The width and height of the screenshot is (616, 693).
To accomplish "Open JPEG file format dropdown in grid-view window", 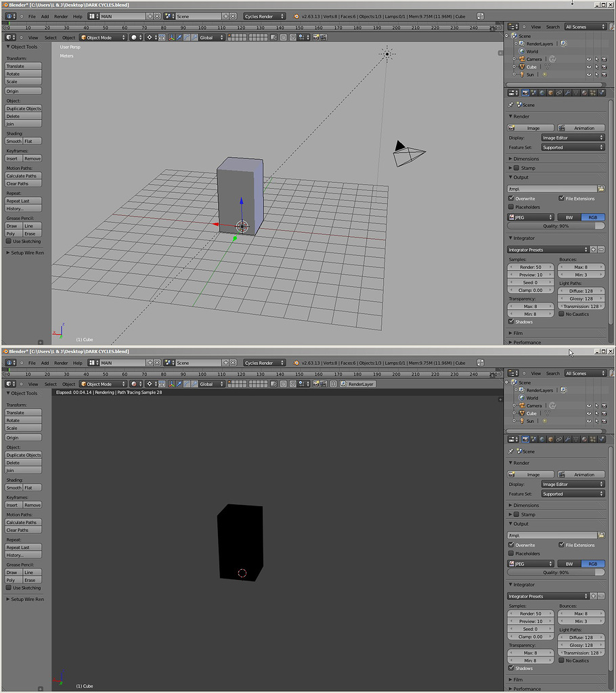I will 530,217.
